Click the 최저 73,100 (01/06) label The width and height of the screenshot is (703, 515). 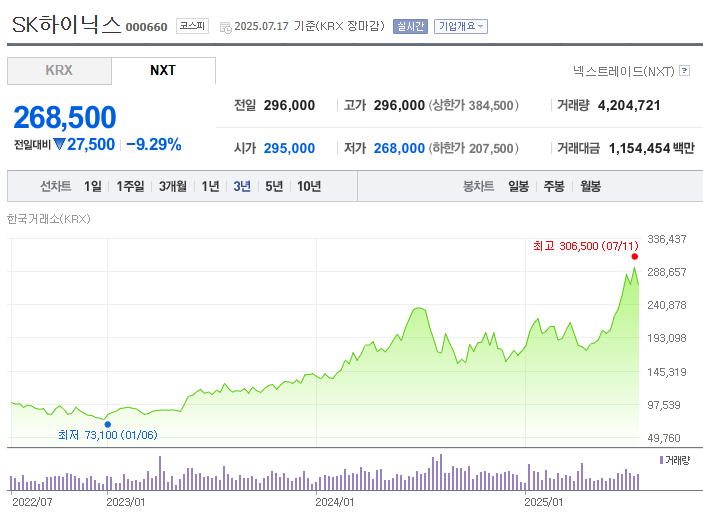click(x=108, y=435)
